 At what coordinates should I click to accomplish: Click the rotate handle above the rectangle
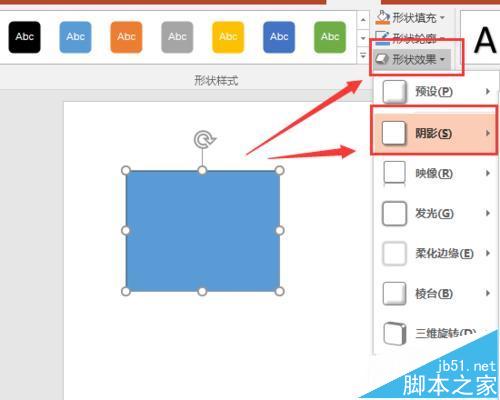point(205,139)
